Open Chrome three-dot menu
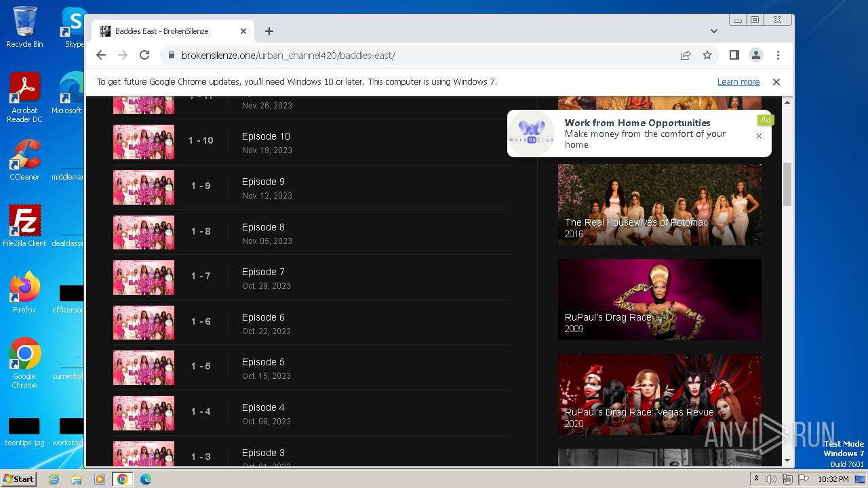Screen dimensions: 868x488 [778, 55]
